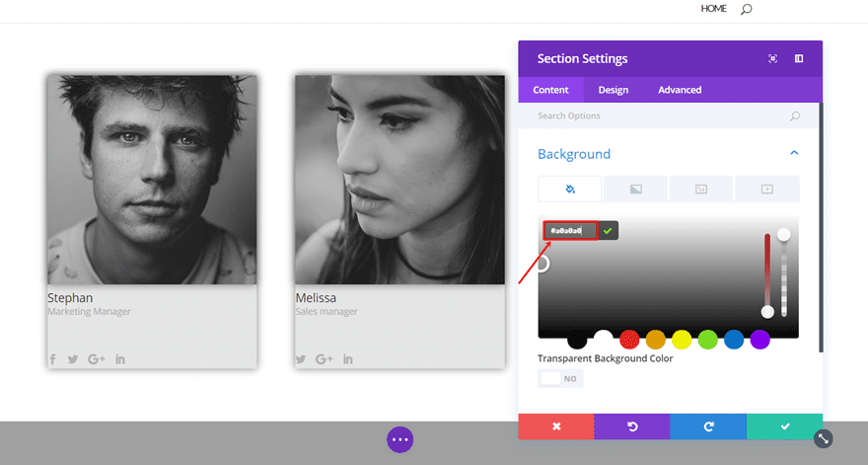868x465 pixels.
Task: Click the resize handle at the panel corner
Action: pos(824,438)
